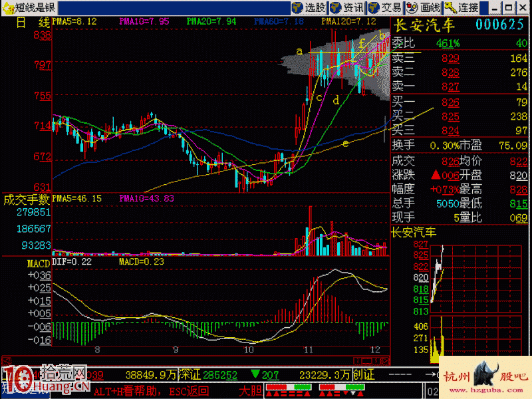The image size is (532, 399).
Task: Click the month 9 marker on time axis
Action: pyautogui.click(x=176, y=350)
